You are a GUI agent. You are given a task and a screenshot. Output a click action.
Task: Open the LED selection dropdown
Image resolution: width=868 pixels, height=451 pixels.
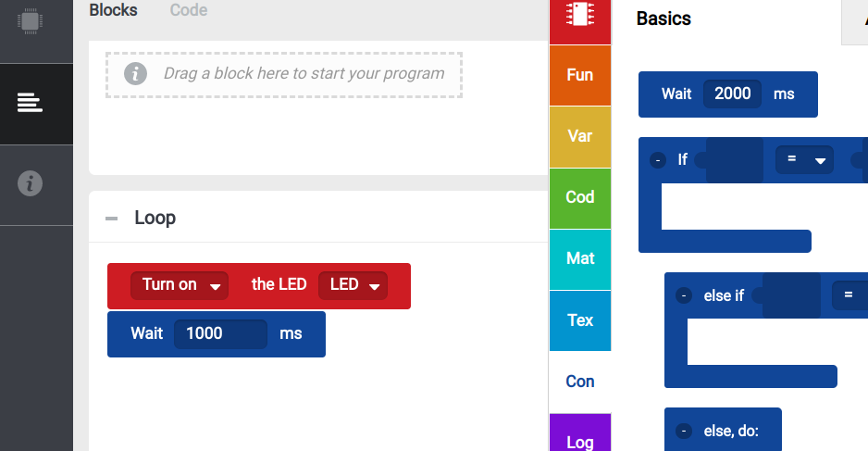[x=353, y=285]
